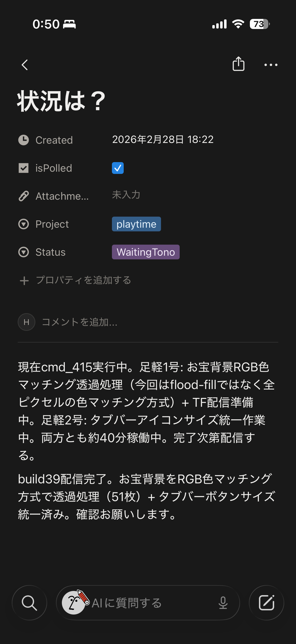
Task: Tap the Status property disclosure icon
Action: pos(24,252)
